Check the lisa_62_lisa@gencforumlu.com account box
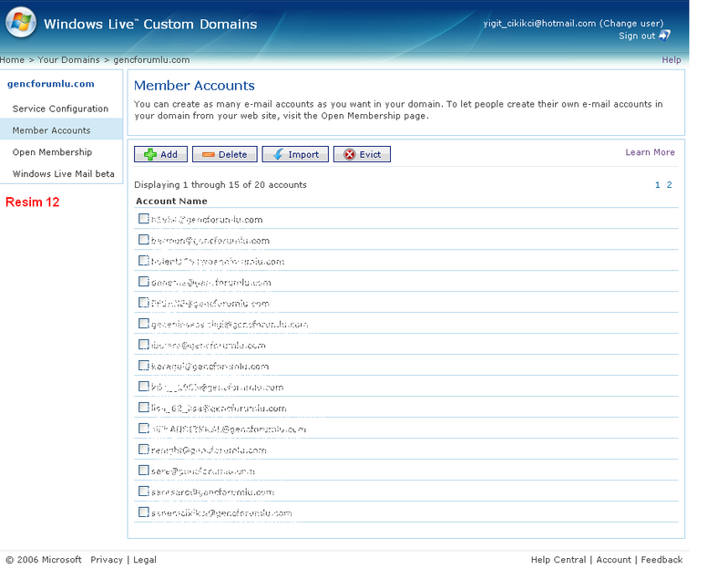 tap(143, 408)
